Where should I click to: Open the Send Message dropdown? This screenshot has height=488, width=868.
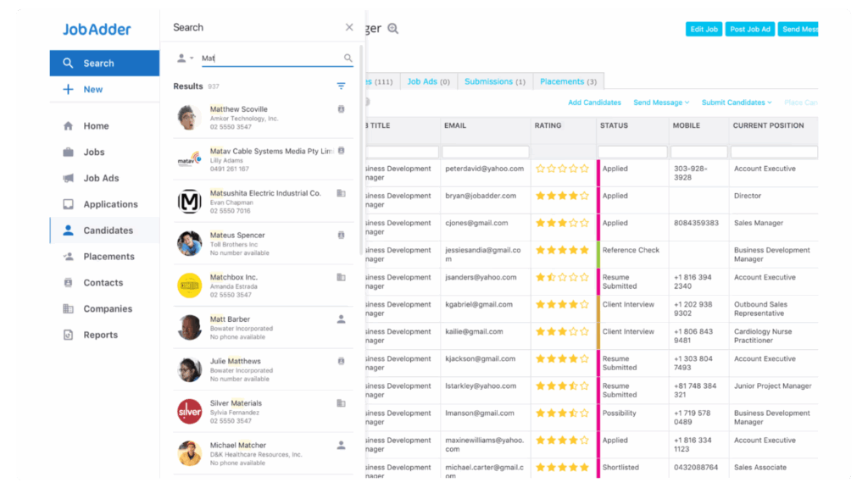(661, 103)
